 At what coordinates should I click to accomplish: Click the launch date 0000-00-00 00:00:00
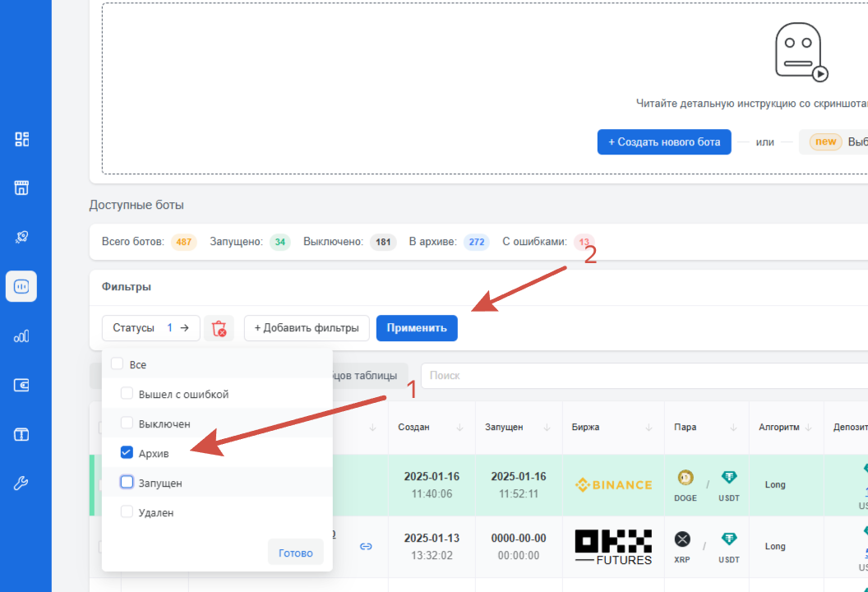coord(519,547)
